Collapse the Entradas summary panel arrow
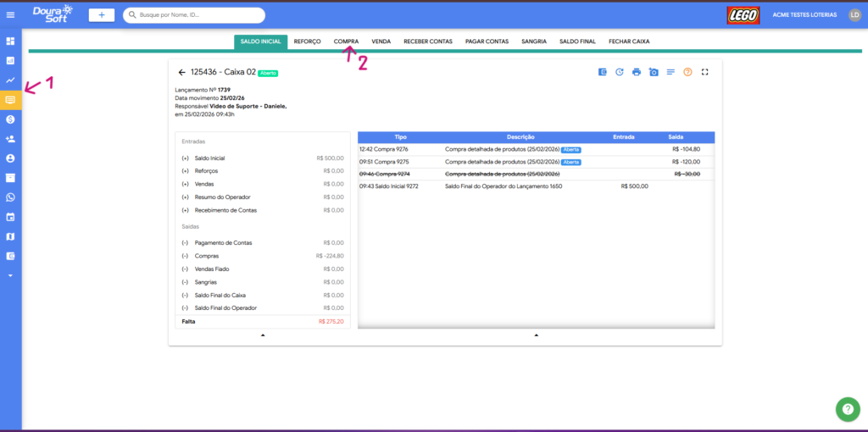This screenshot has height=432, width=868. coord(263,335)
